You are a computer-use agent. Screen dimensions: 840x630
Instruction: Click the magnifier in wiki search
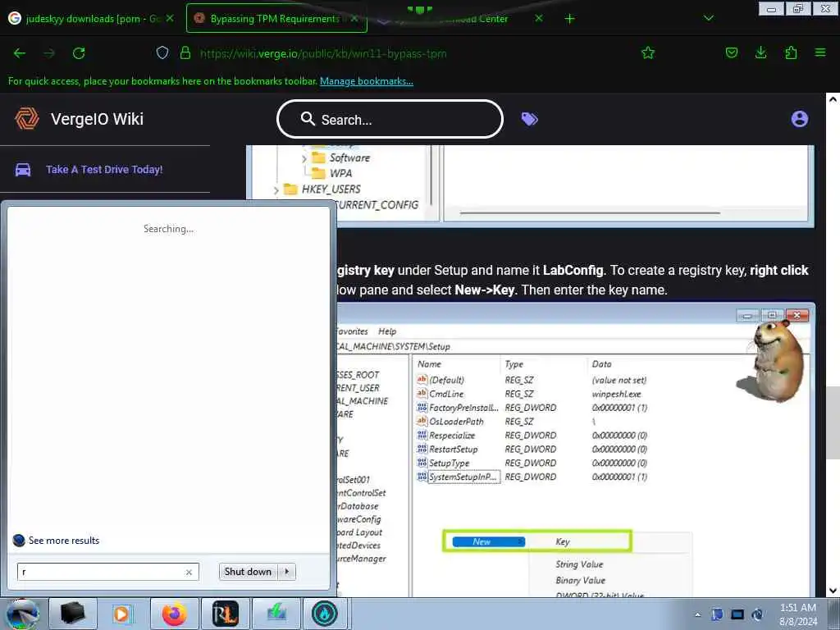[x=308, y=118]
